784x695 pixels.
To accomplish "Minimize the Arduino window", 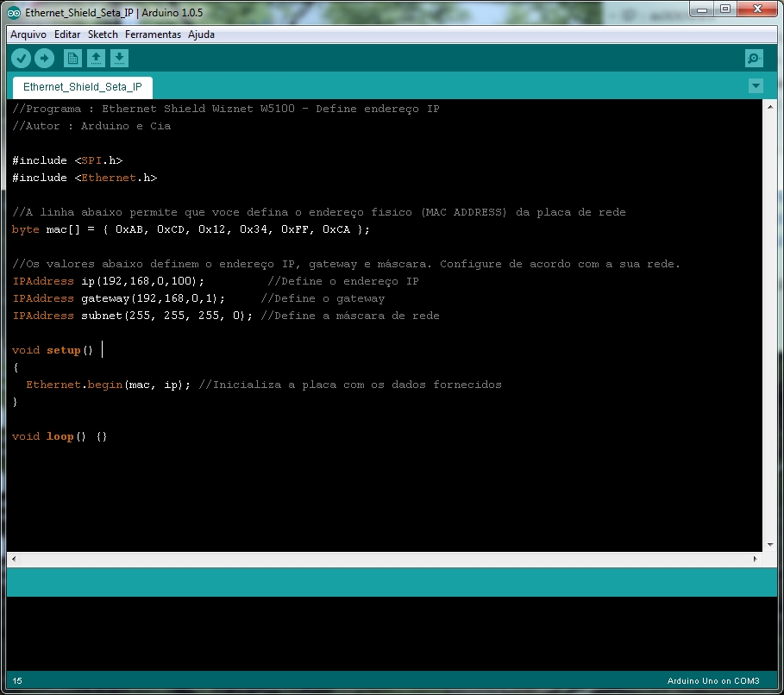I will pos(702,9).
